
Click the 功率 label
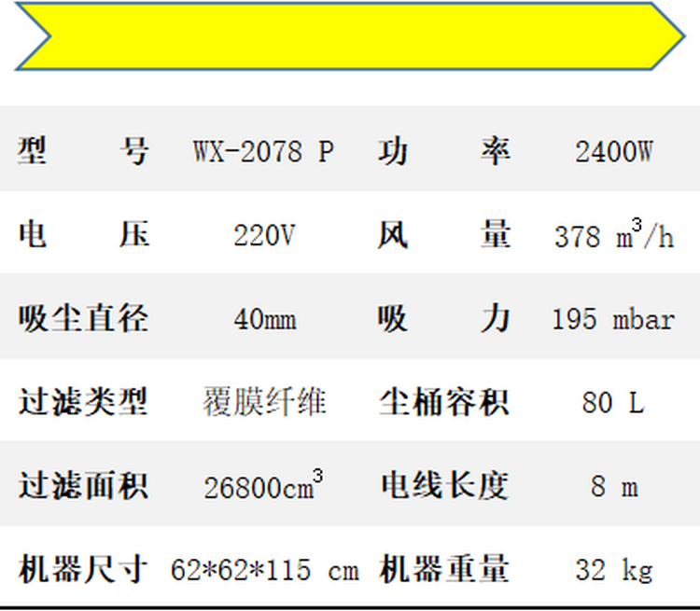coord(444,152)
